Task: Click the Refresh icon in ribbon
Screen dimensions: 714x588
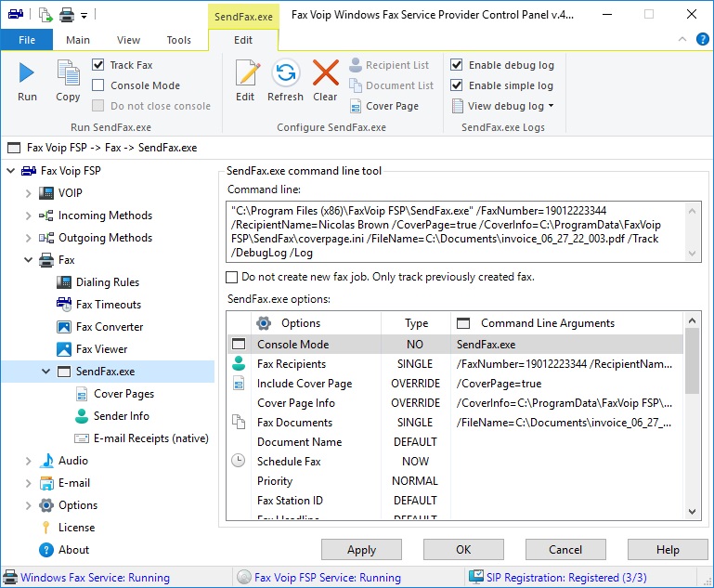Action: pos(286,72)
